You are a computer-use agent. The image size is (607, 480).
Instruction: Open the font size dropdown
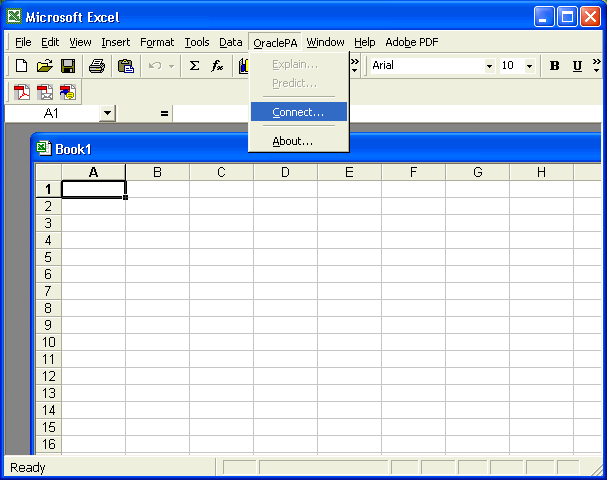(529, 66)
